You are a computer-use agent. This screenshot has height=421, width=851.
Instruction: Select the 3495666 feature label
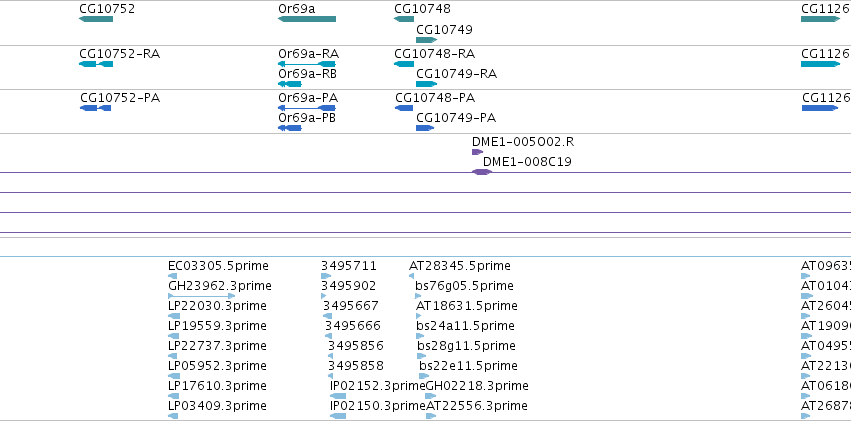[353, 326]
